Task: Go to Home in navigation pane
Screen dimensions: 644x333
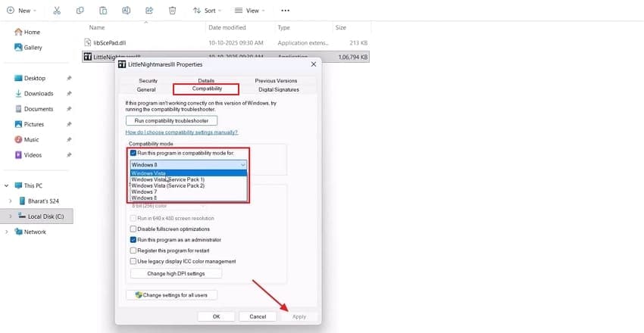Action: pos(27,32)
